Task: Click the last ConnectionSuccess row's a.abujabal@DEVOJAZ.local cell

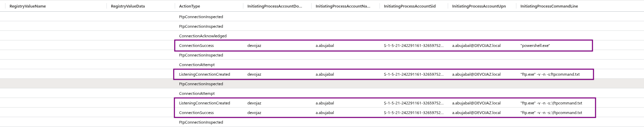Action: (476, 113)
